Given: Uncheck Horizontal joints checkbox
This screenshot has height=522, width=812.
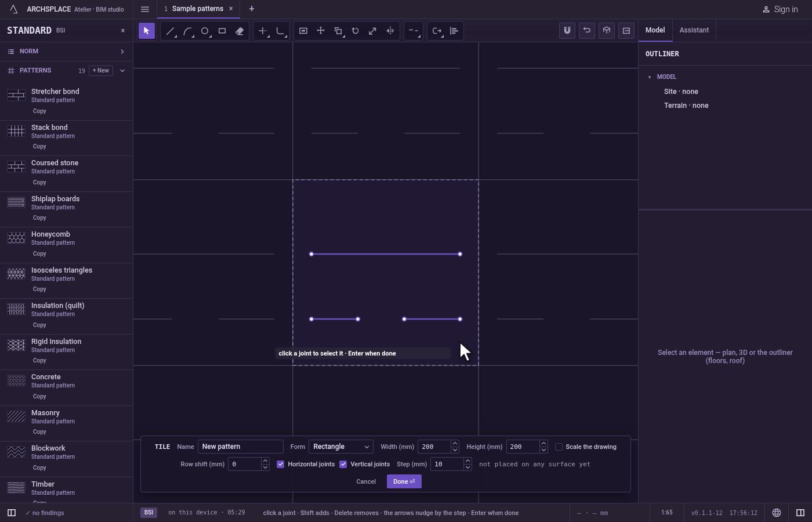Looking at the screenshot, I should click(x=281, y=464).
